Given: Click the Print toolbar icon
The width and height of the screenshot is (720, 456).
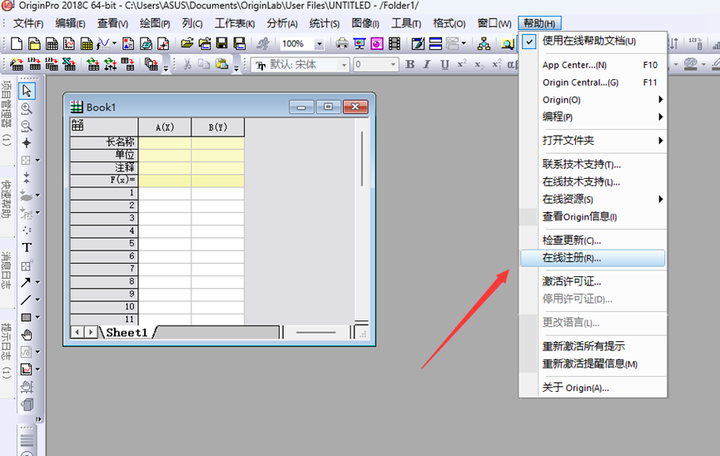Looking at the screenshot, I should [342, 44].
